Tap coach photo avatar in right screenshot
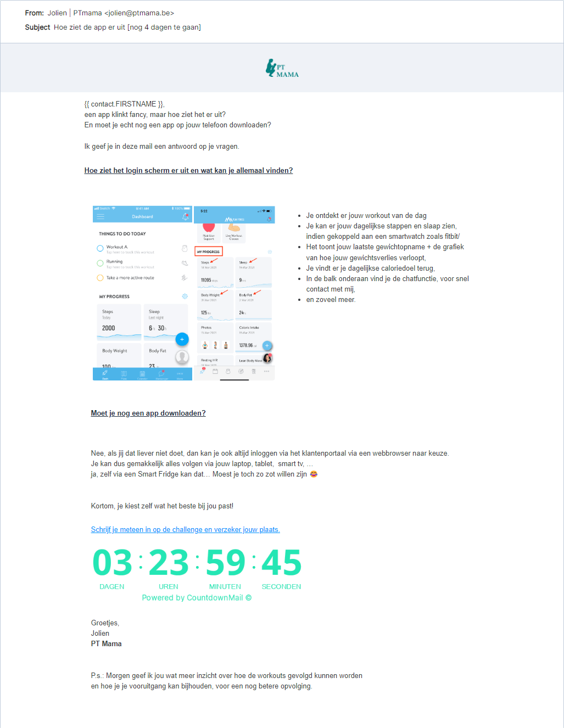This screenshot has width=564, height=728. pos(267,358)
